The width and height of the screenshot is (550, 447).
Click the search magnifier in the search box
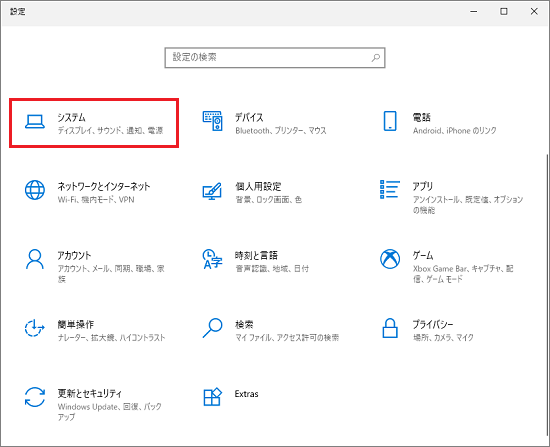coord(376,58)
